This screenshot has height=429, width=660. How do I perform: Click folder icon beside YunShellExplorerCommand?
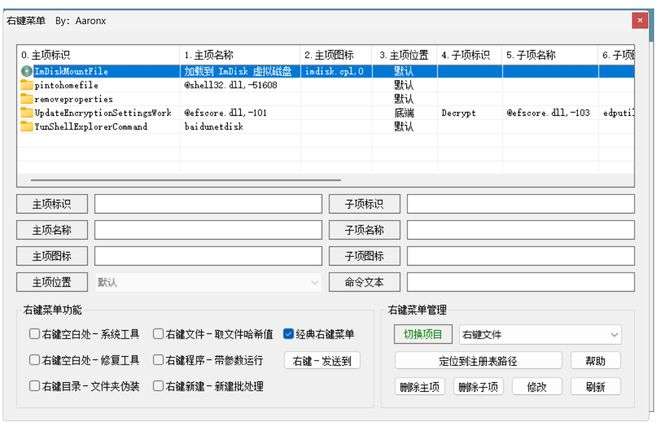pos(27,126)
